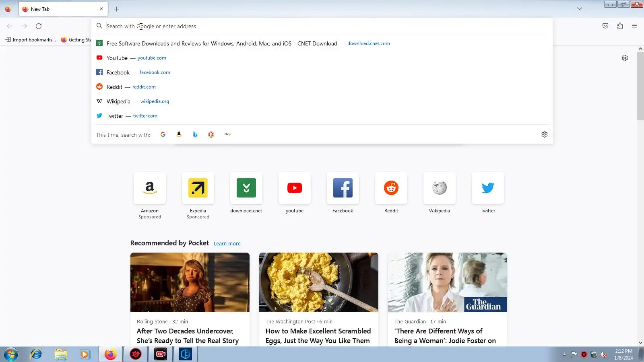Open a new tab with plus button
Image resolution: width=644 pixels, height=362 pixels.
(117, 9)
